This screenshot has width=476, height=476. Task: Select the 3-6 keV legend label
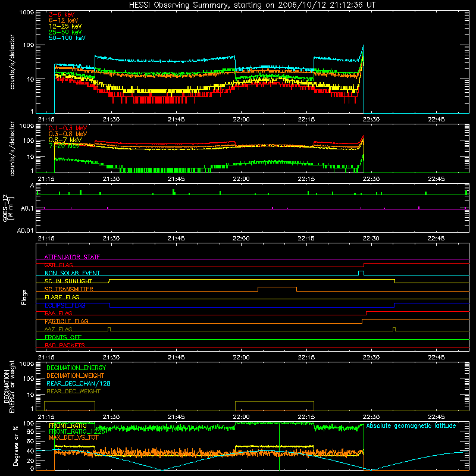[62, 14]
